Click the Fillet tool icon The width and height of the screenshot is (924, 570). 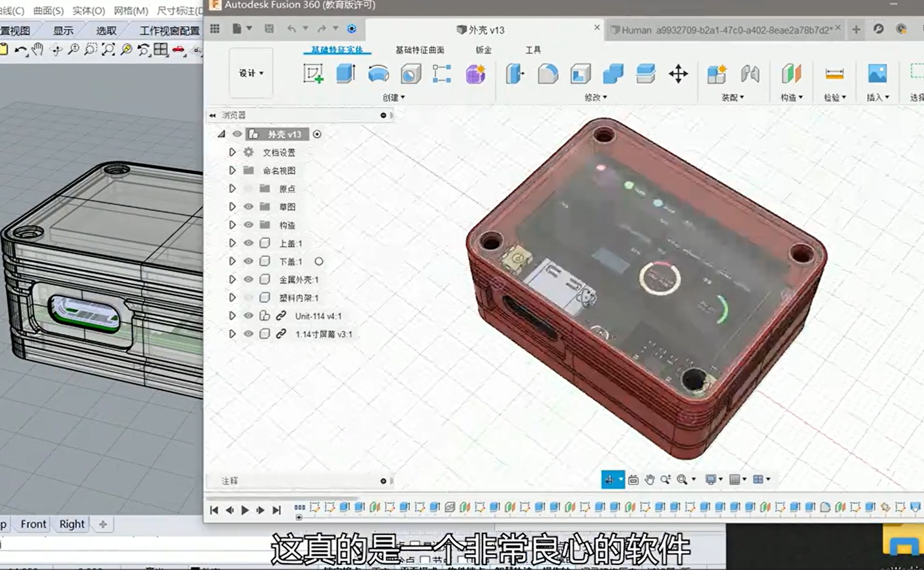(x=548, y=74)
